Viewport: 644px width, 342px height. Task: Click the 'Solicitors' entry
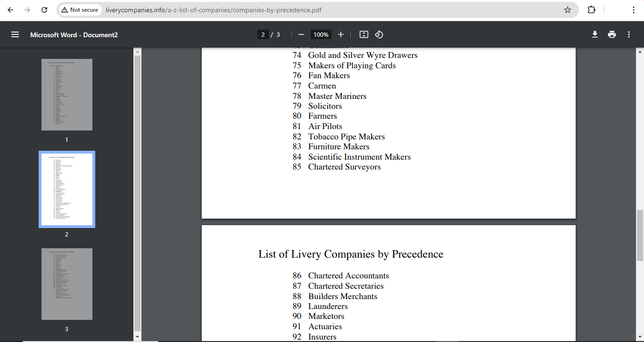[325, 106]
